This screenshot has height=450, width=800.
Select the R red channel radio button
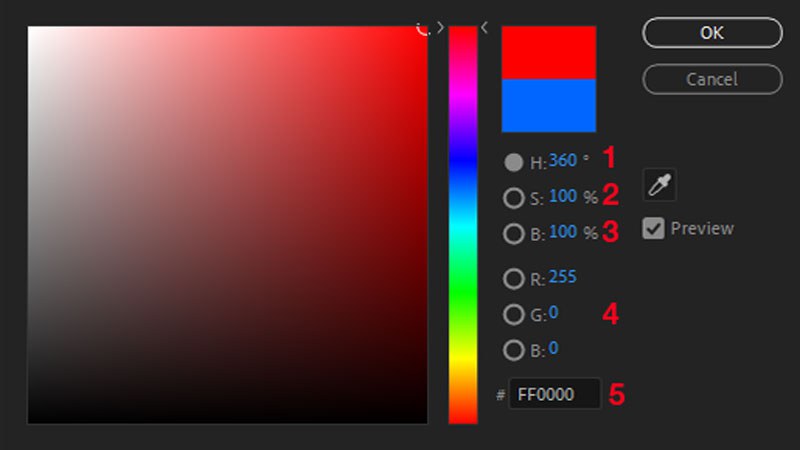tap(514, 279)
